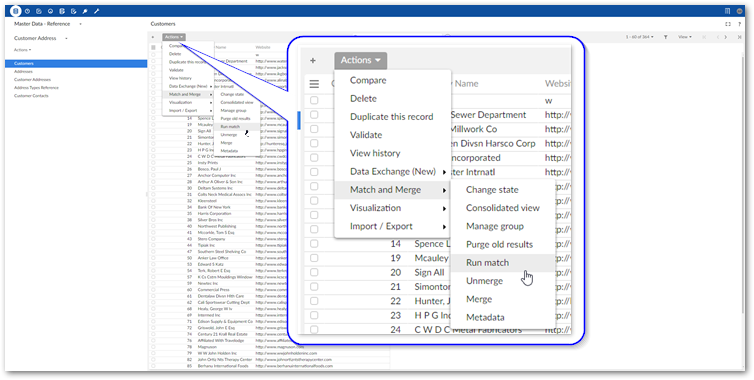754x380 pixels.
Task: Select the row checkbox for Harris Corporation
Action: tap(153, 214)
